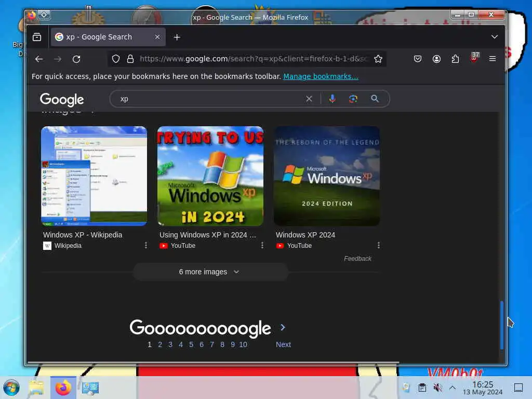Submit search with magnifier icon
532x399 pixels.
[375, 99]
